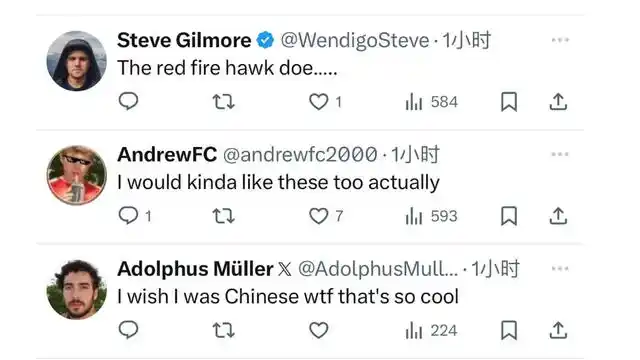
Task: View analytics showing 584 views
Action: [431, 102]
